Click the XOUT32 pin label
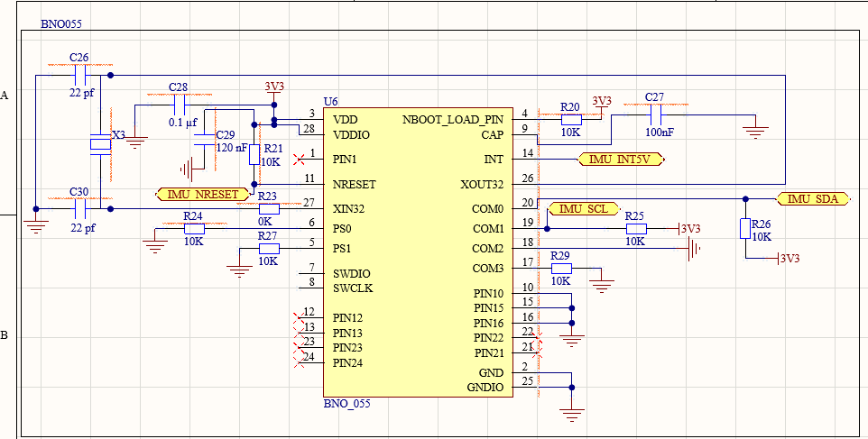This screenshot has height=439, width=868. tap(482, 184)
